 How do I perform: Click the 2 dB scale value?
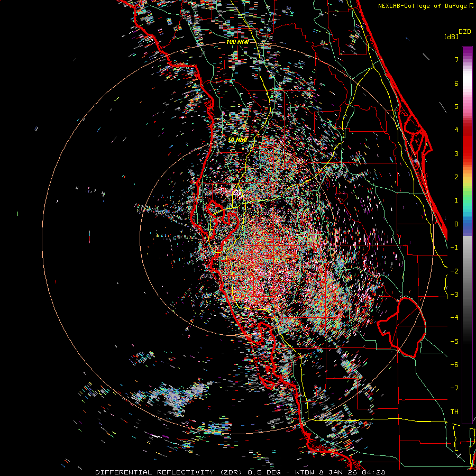(x=456, y=177)
